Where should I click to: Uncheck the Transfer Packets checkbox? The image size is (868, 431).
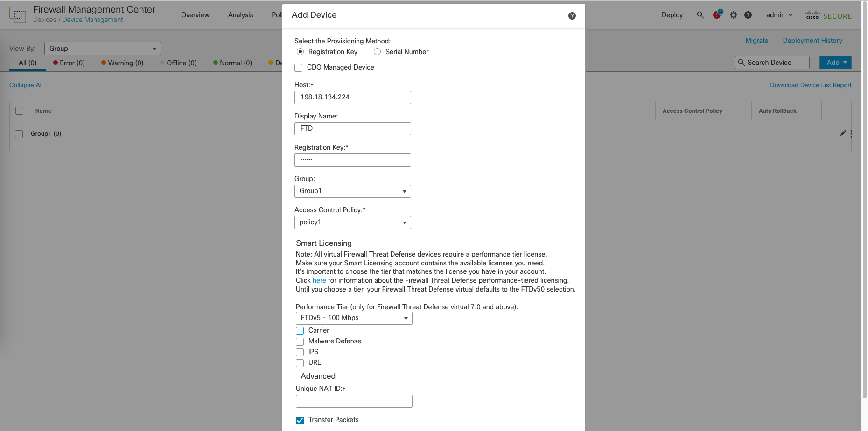(x=300, y=420)
